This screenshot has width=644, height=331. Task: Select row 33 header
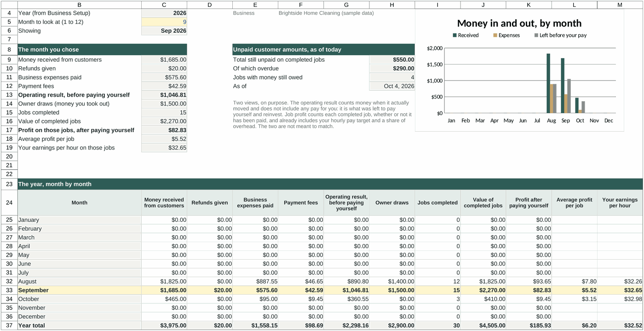9,290
